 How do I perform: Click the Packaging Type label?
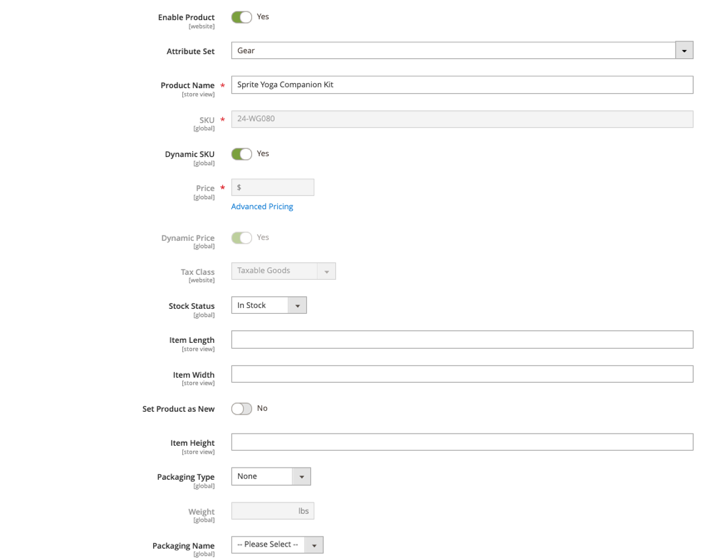pos(186,477)
